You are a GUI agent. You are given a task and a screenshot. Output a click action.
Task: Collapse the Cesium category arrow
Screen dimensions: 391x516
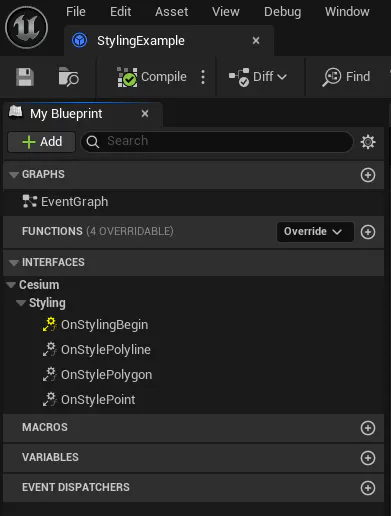[x=11, y=285]
